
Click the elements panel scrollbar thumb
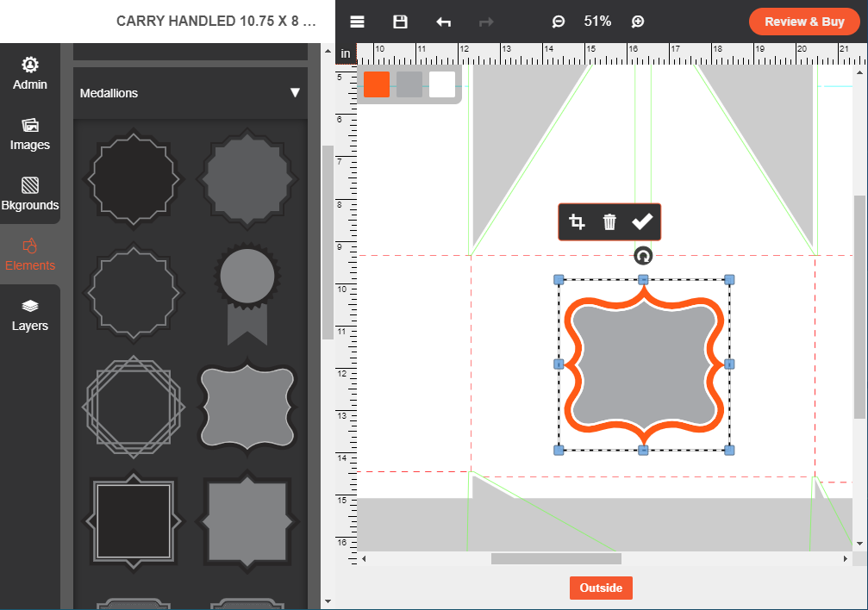coord(328,242)
